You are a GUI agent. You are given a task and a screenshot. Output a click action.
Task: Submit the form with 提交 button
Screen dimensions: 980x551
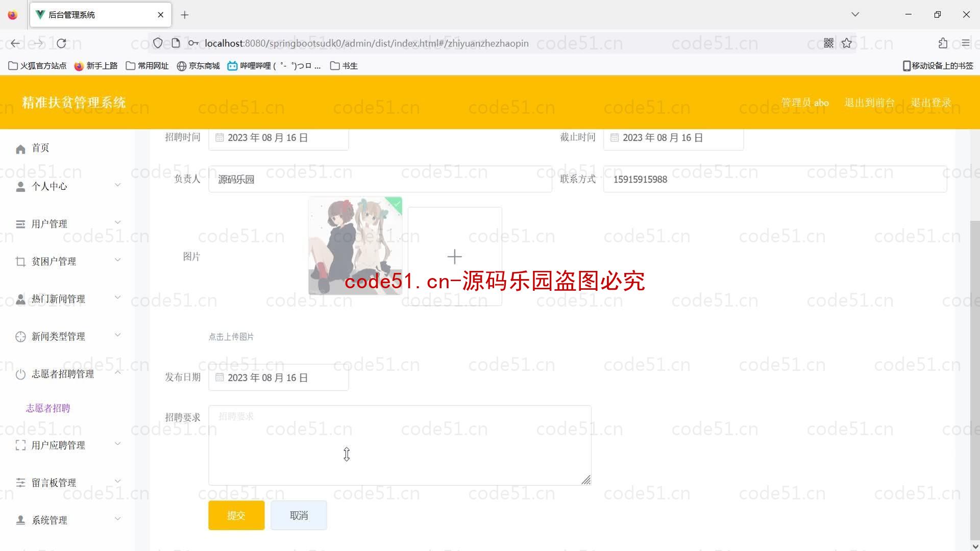point(236,515)
